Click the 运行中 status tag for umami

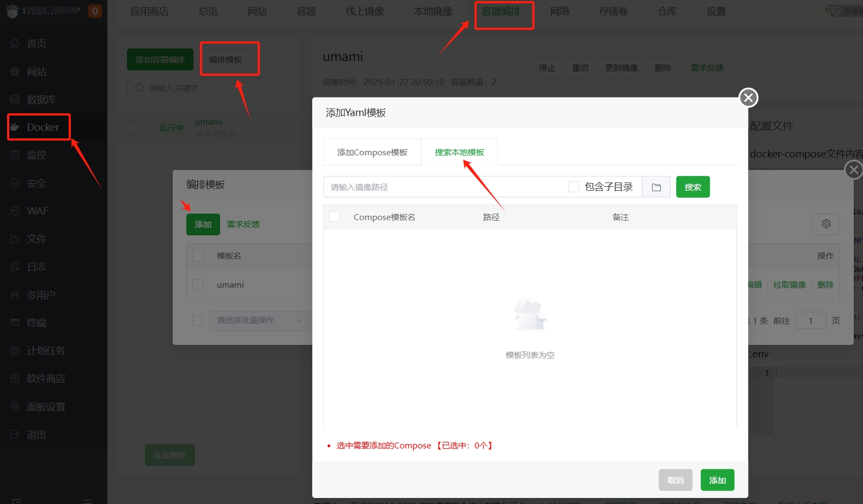(171, 127)
